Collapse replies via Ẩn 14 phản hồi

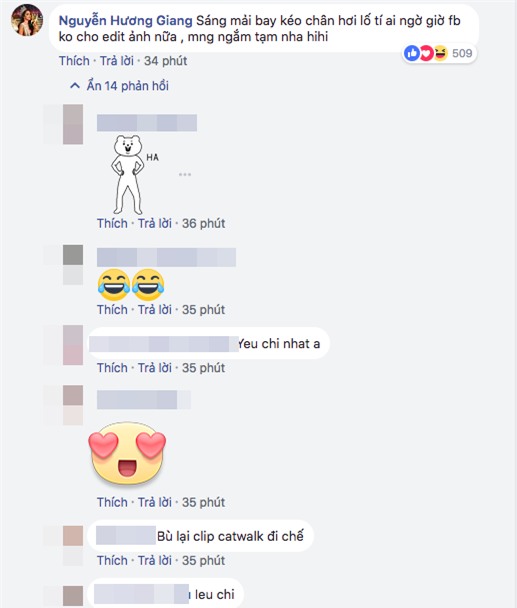click(128, 86)
